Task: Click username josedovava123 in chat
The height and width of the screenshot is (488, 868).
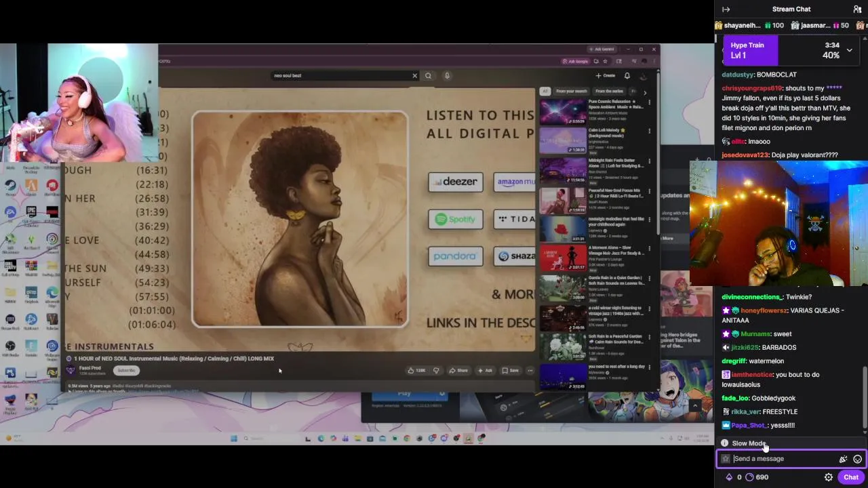Action: click(745, 155)
